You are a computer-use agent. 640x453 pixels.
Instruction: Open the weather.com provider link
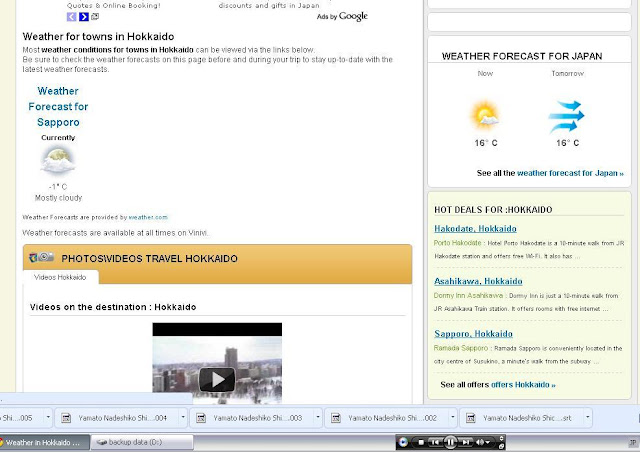[x=148, y=217]
